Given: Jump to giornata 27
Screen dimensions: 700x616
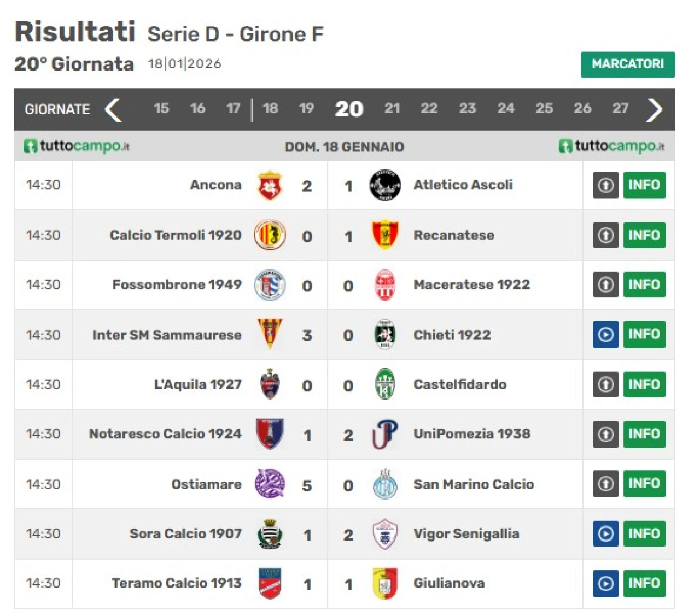Looking at the screenshot, I should pyautogui.click(x=621, y=108).
